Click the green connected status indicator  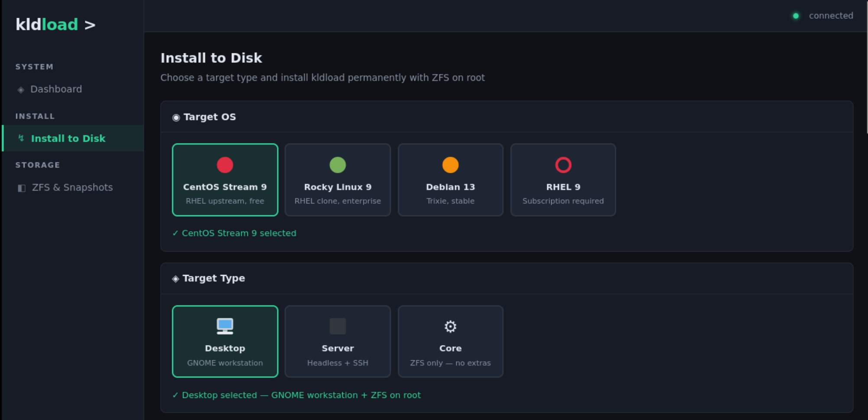click(796, 16)
